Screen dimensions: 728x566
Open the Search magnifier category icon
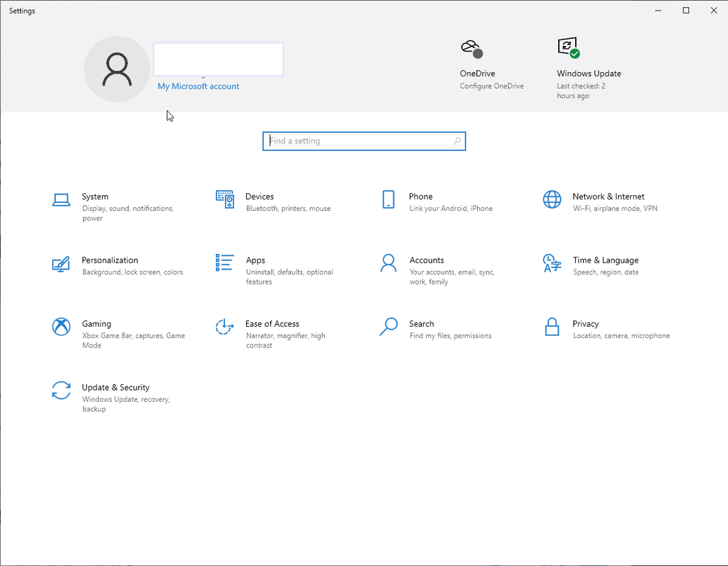coord(388,326)
